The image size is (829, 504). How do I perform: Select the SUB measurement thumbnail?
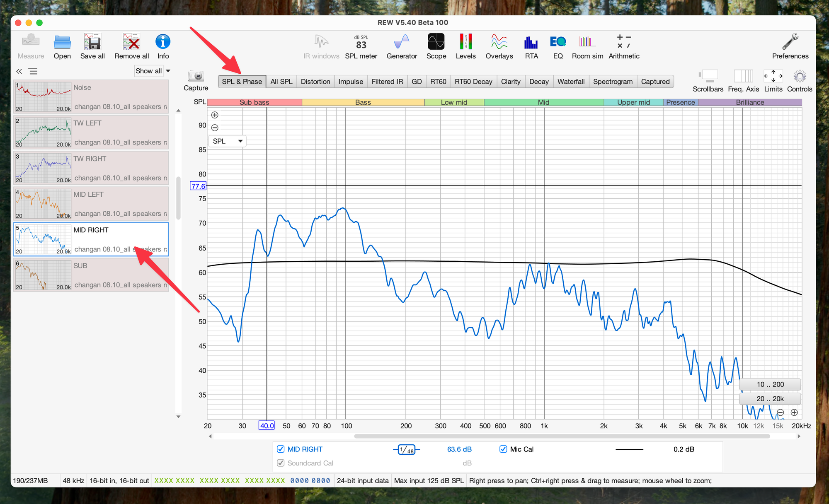[43, 275]
